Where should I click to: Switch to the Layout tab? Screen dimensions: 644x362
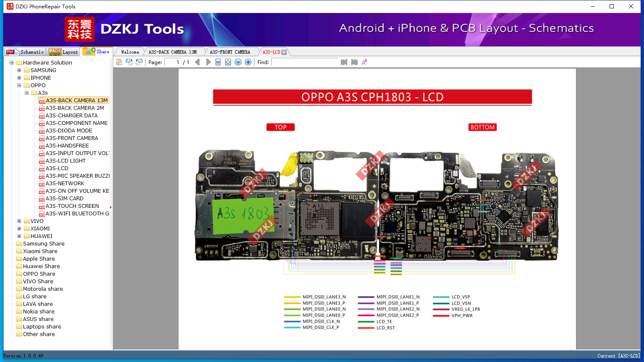64,52
